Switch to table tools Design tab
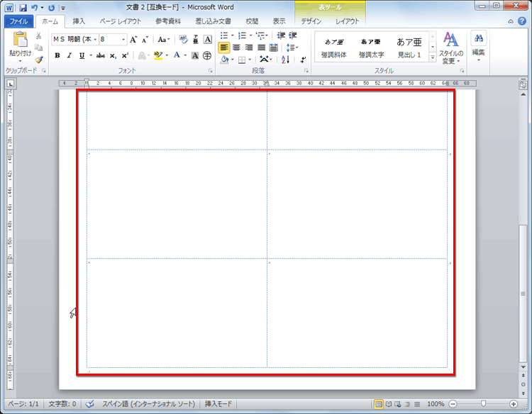 pyautogui.click(x=311, y=21)
